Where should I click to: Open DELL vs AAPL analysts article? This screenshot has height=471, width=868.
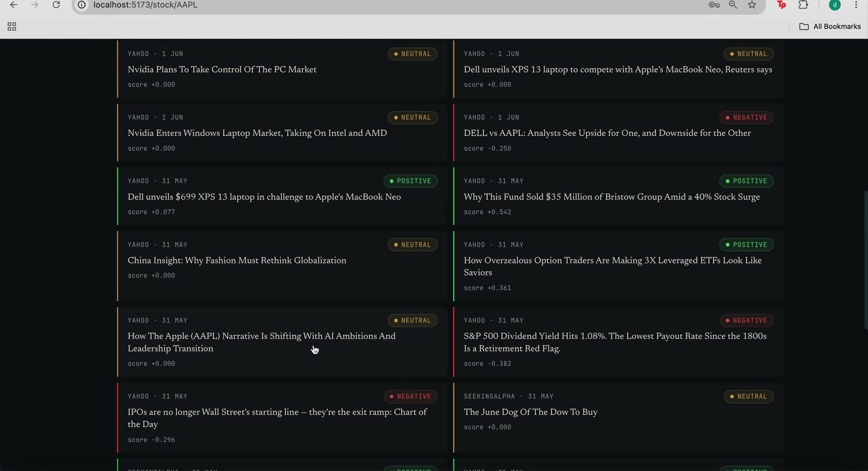[x=607, y=133]
